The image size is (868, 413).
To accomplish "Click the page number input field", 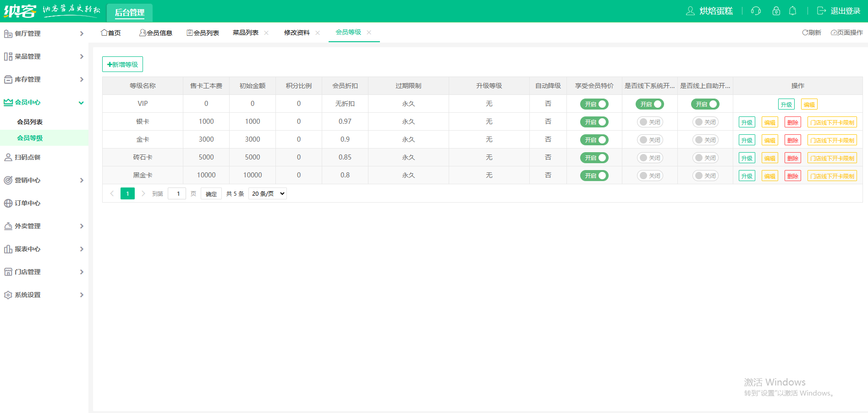I will (x=177, y=193).
